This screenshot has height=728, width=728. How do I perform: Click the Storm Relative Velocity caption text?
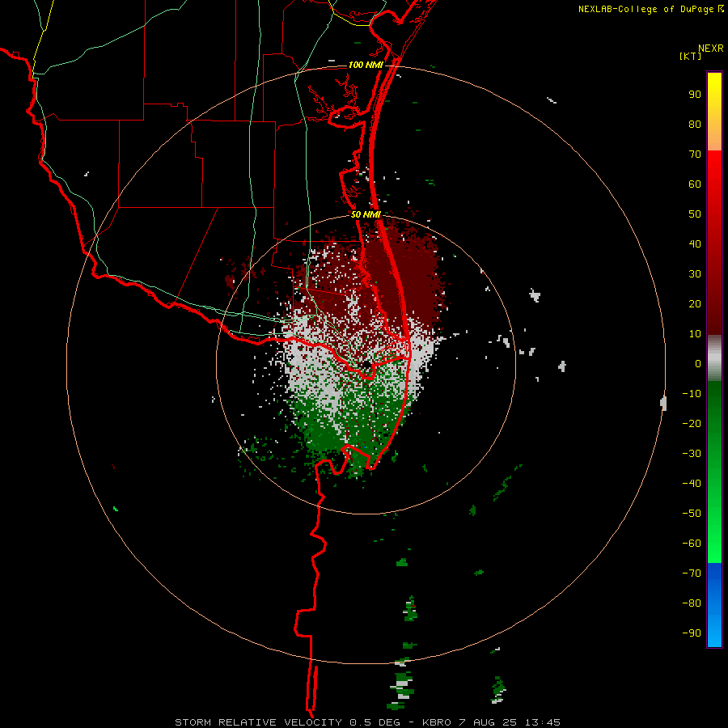coord(367,722)
